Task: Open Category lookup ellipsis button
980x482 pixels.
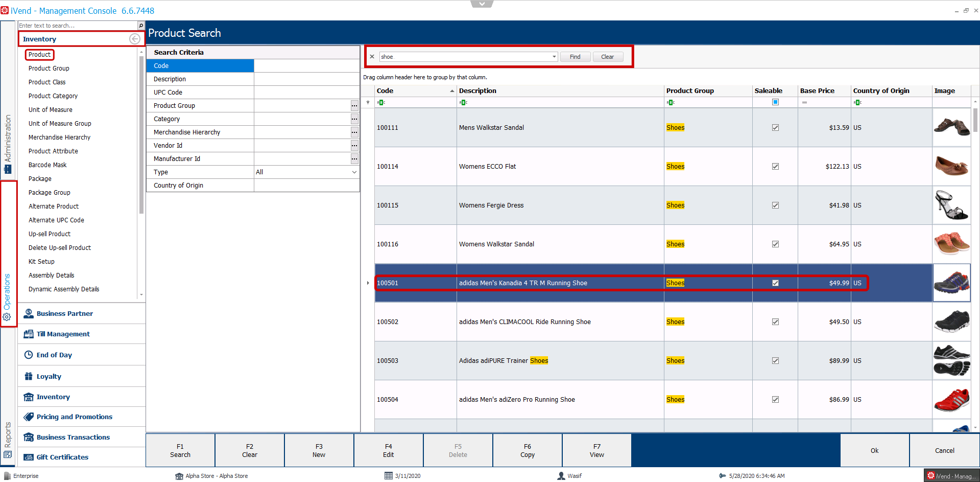Action: [354, 119]
